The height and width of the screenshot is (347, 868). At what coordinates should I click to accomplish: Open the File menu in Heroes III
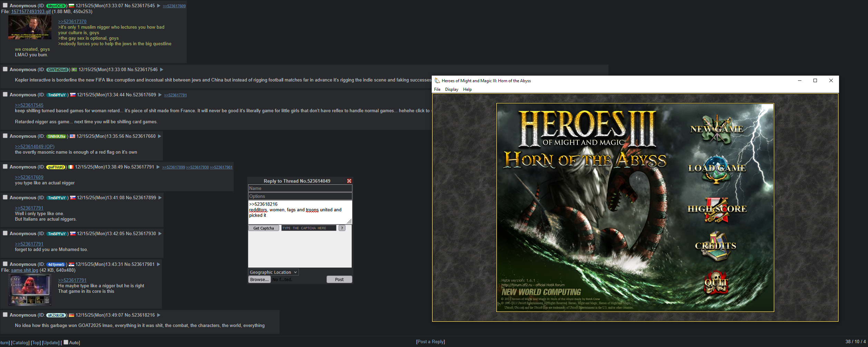(x=437, y=89)
